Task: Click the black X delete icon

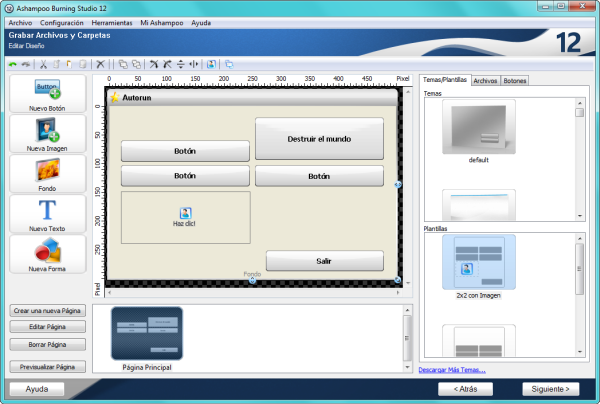Action: [x=100, y=64]
